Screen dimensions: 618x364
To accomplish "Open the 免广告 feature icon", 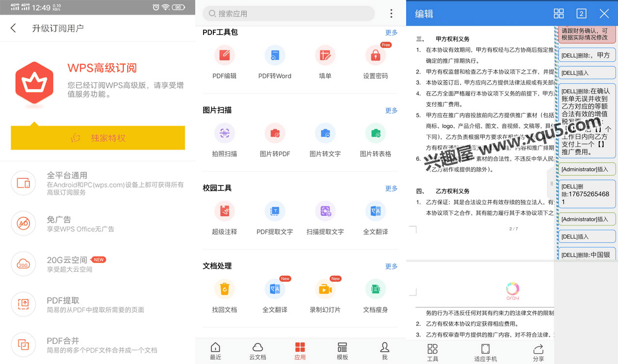I will 23,223.
